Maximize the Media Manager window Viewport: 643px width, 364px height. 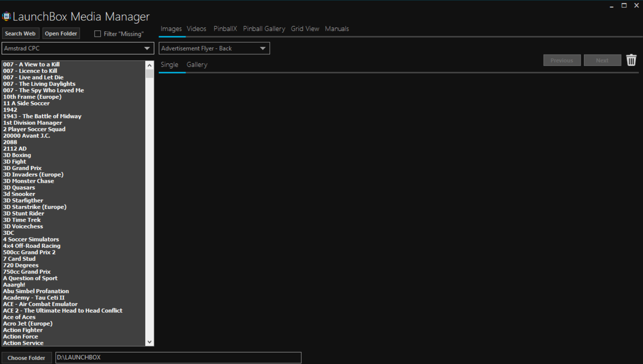[x=624, y=6]
